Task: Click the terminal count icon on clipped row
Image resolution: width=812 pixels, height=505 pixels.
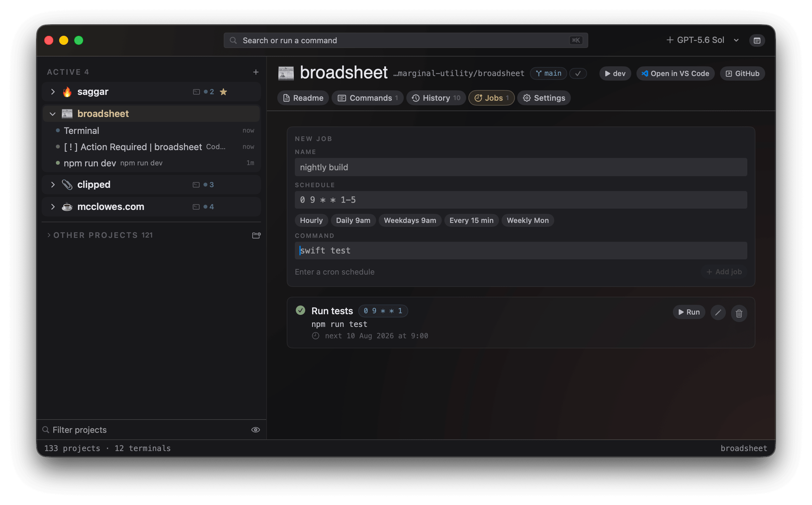Action: coord(196,185)
